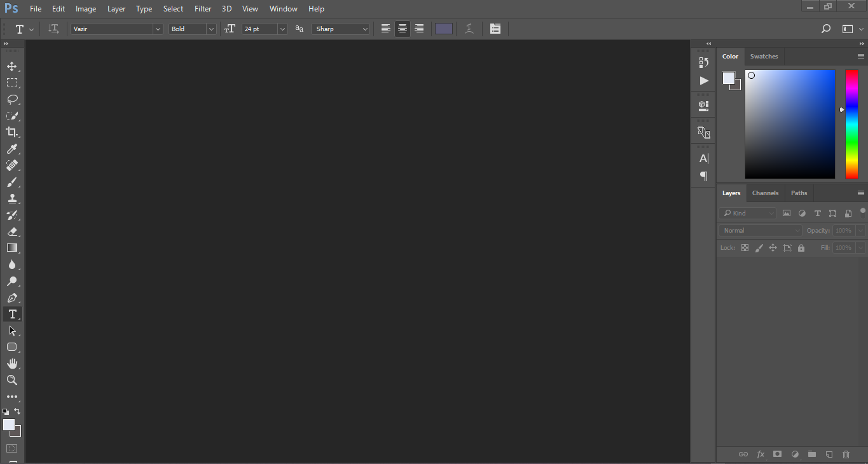
Task: Switch to the Channels tab
Action: pyautogui.click(x=765, y=193)
